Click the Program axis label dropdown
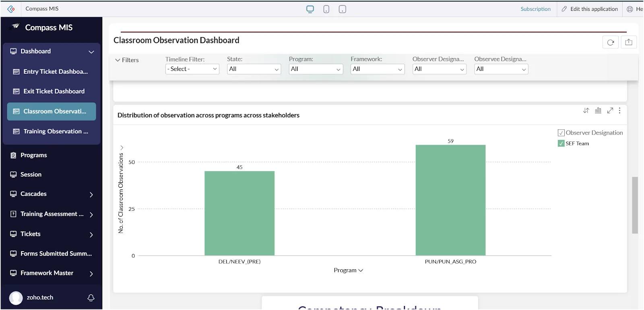The image size is (644, 310). pyautogui.click(x=349, y=270)
